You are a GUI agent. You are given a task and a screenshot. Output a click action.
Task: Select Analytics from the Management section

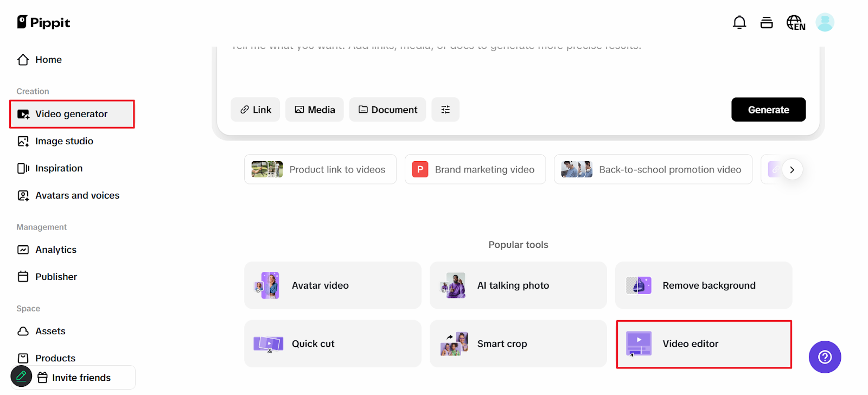(56, 250)
